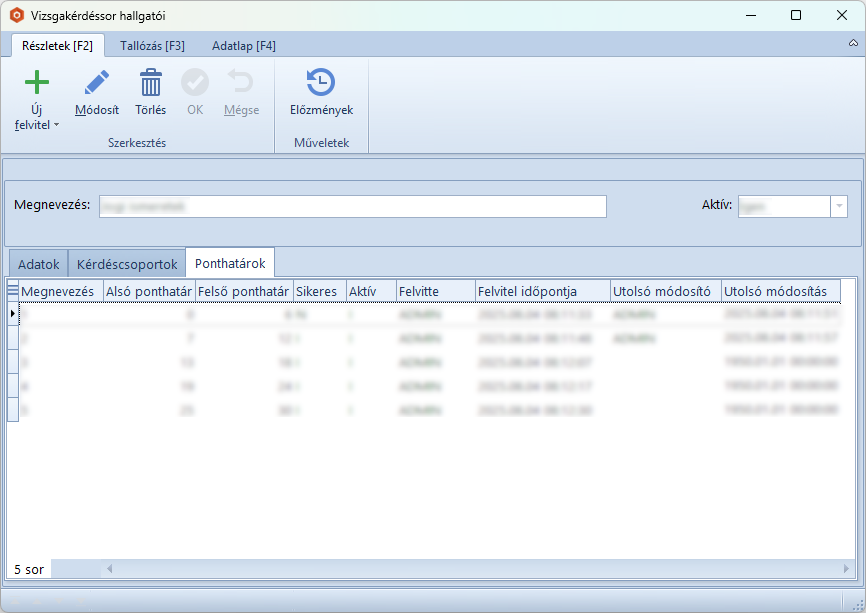
Task: Open the Új felvitel dropdown arrow
Action: click(x=56, y=126)
